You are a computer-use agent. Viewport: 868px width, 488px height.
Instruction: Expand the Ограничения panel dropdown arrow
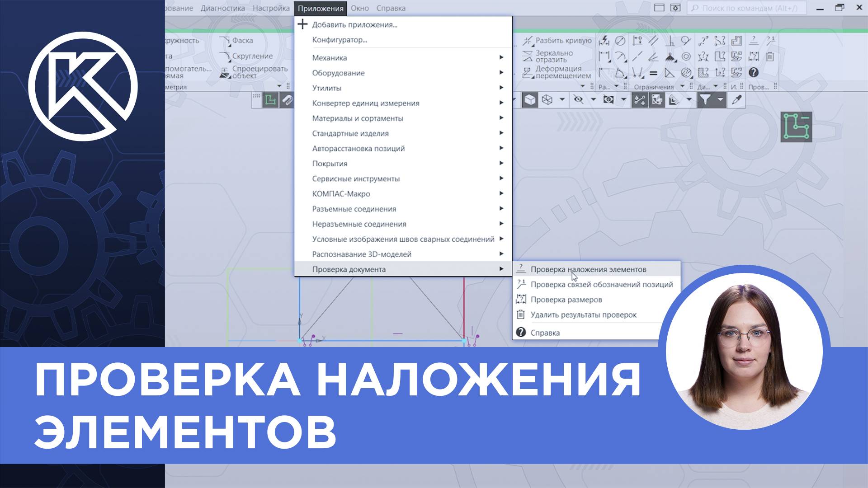683,86
